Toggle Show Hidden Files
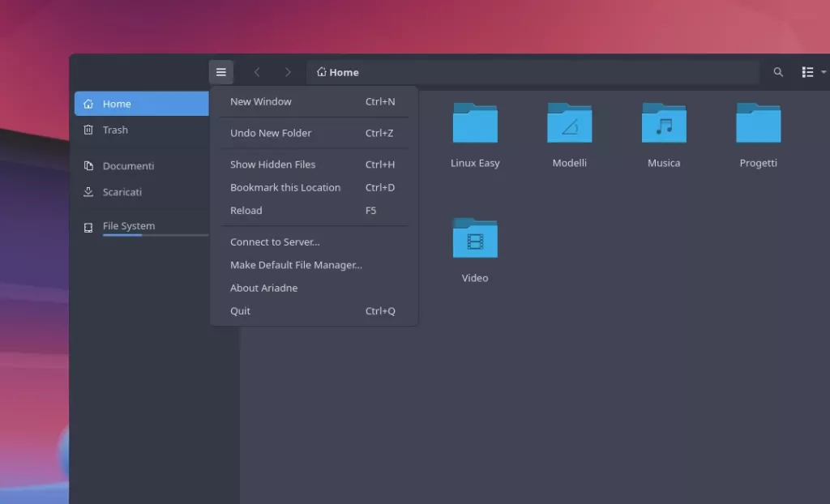 (314, 164)
